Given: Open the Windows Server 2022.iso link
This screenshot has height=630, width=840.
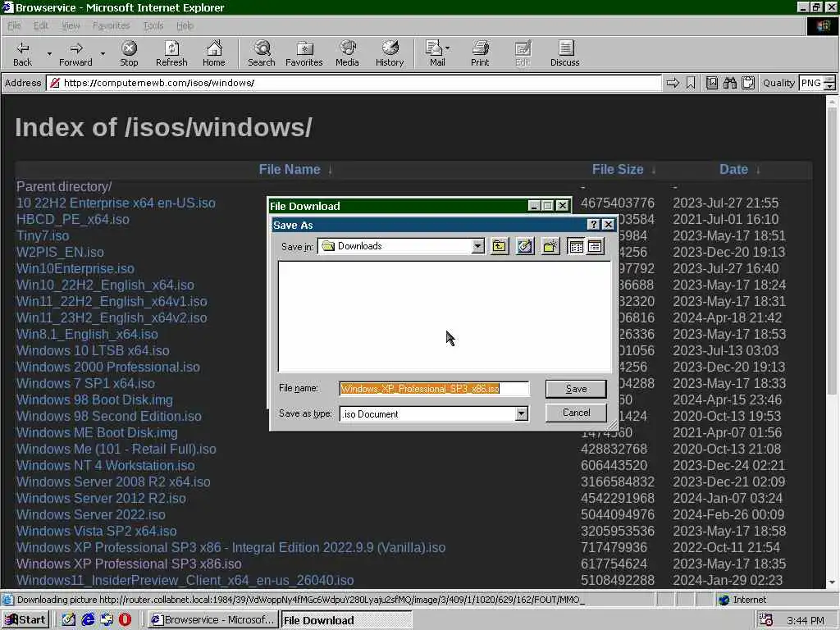Looking at the screenshot, I should (90, 514).
